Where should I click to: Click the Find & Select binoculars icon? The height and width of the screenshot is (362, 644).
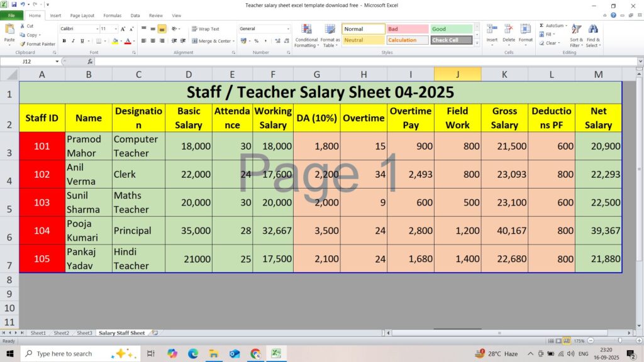coord(592,30)
